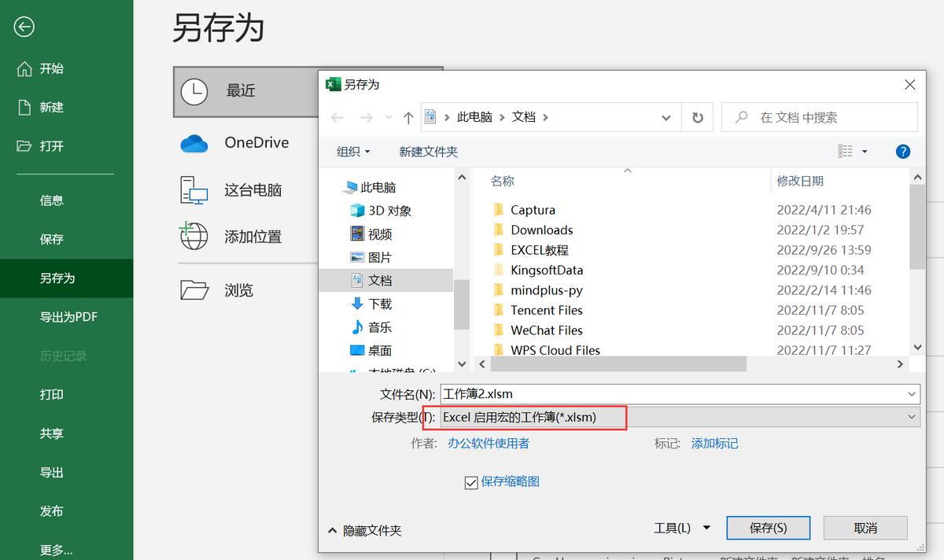Open the view options icon
The height and width of the screenshot is (560, 944).
click(846, 152)
